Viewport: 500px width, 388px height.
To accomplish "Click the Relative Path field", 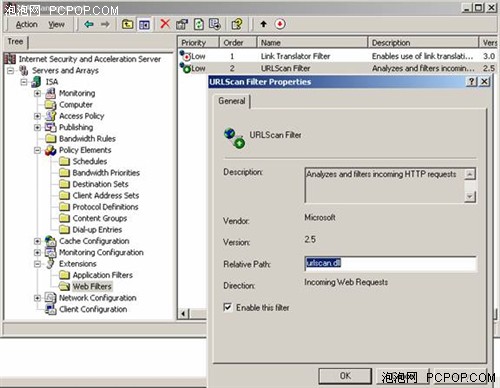I will (x=390, y=263).
